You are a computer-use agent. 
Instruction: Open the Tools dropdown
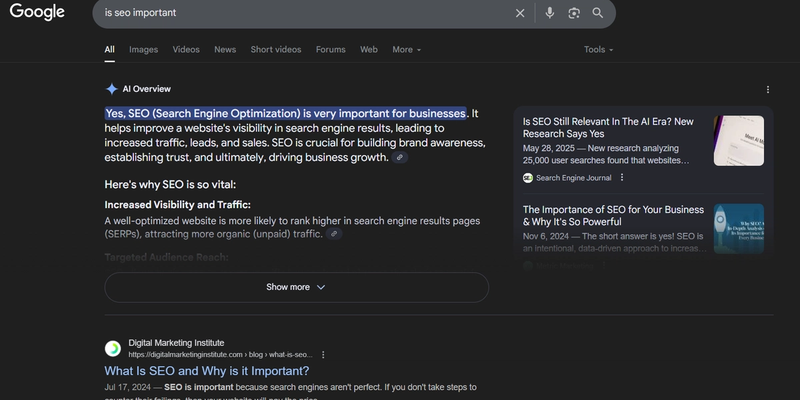click(x=598, y=49)
